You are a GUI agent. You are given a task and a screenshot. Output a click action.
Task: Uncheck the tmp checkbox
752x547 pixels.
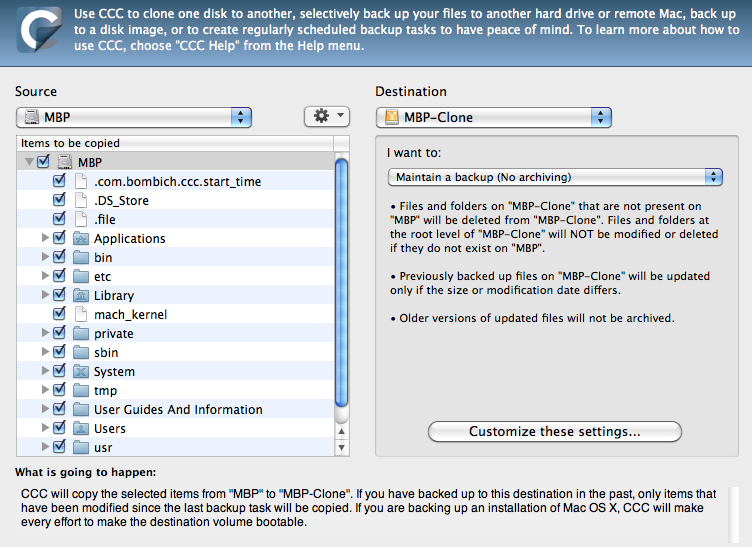(x=59, y=390)
